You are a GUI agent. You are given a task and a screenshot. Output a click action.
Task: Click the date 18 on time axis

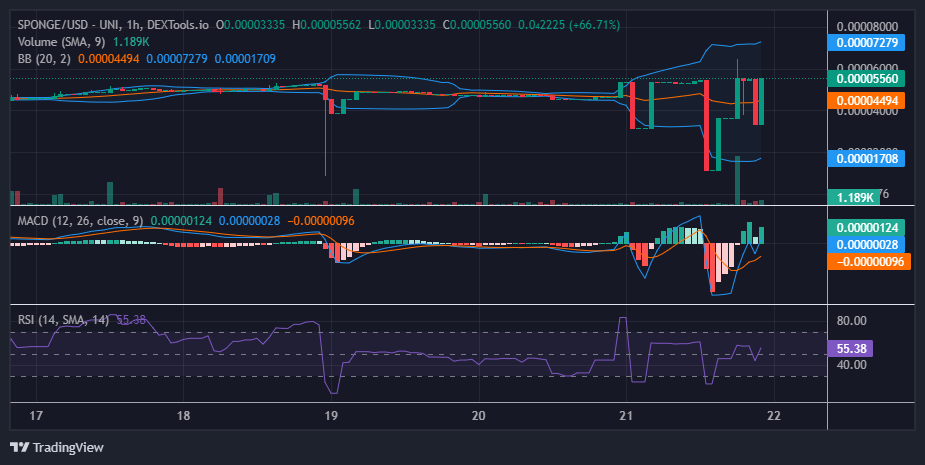[x=183, y=415]
